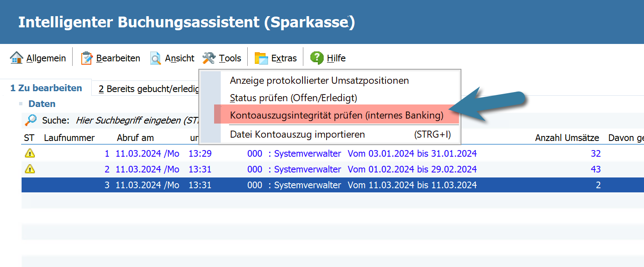Click the Bearbeiten clipboard icon
Image resolution: width=644 pixels, height=267 pixels.
(x=87, y=58)
